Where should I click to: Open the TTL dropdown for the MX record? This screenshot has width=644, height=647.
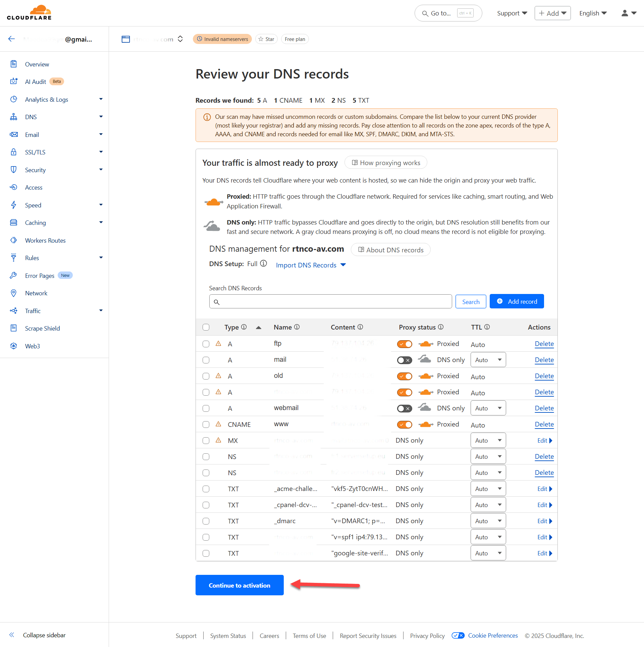coord(488,440)
